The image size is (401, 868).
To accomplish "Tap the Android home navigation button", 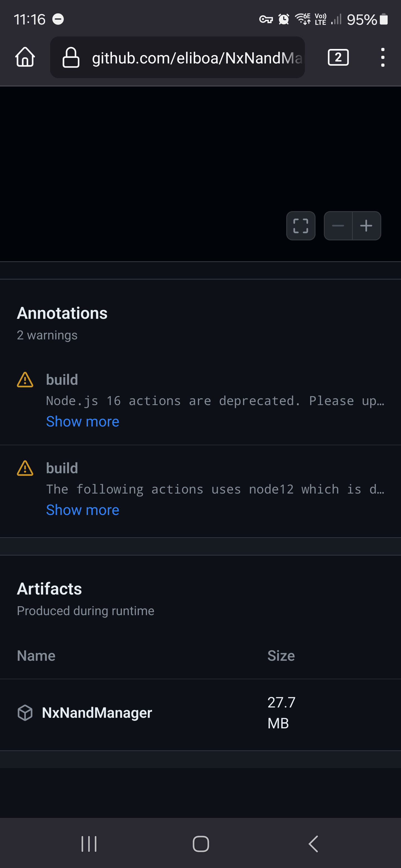I will point(201,844).
